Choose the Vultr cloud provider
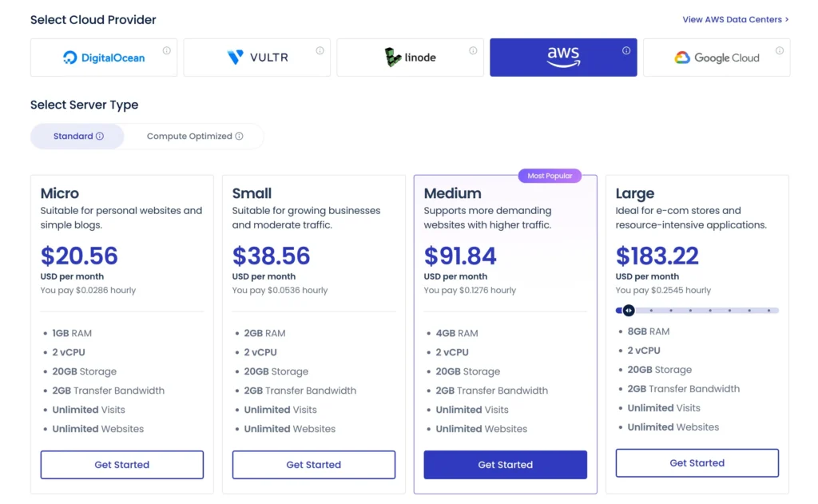 click(256, 57)
